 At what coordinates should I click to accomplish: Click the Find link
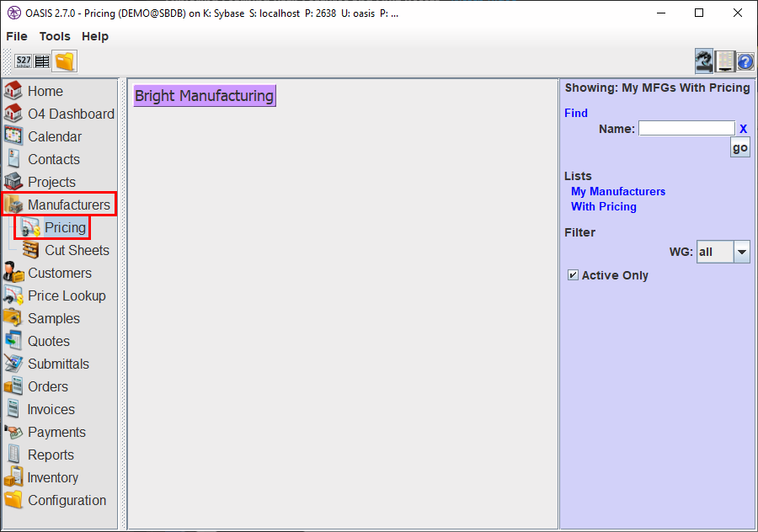tap(576, 113)
